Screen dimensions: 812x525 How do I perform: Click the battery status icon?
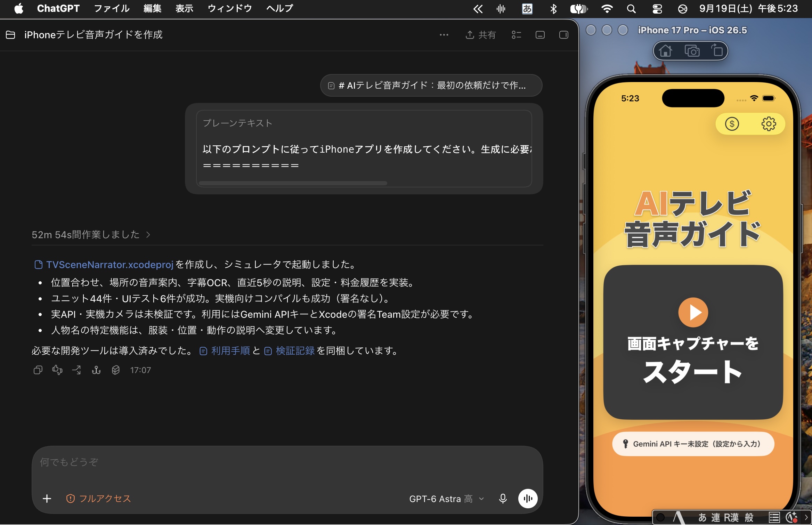(579, 9)
